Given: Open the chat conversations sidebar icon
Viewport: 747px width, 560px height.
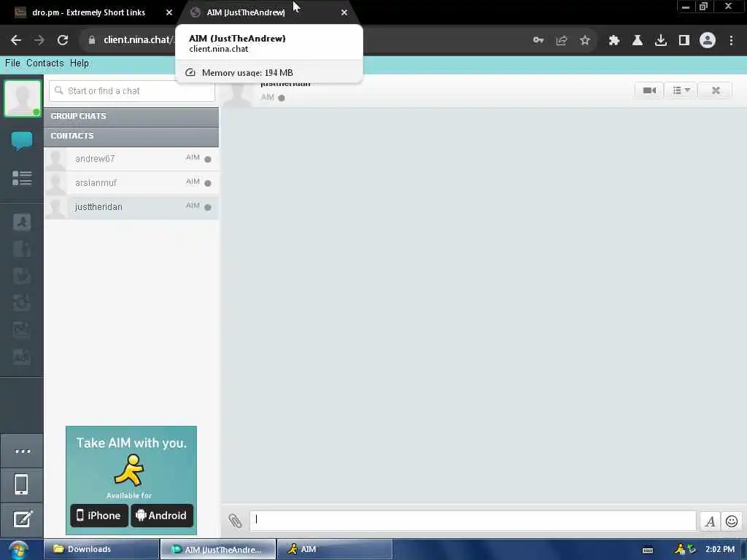Looking at the screenshot, I should click(21, 141).
